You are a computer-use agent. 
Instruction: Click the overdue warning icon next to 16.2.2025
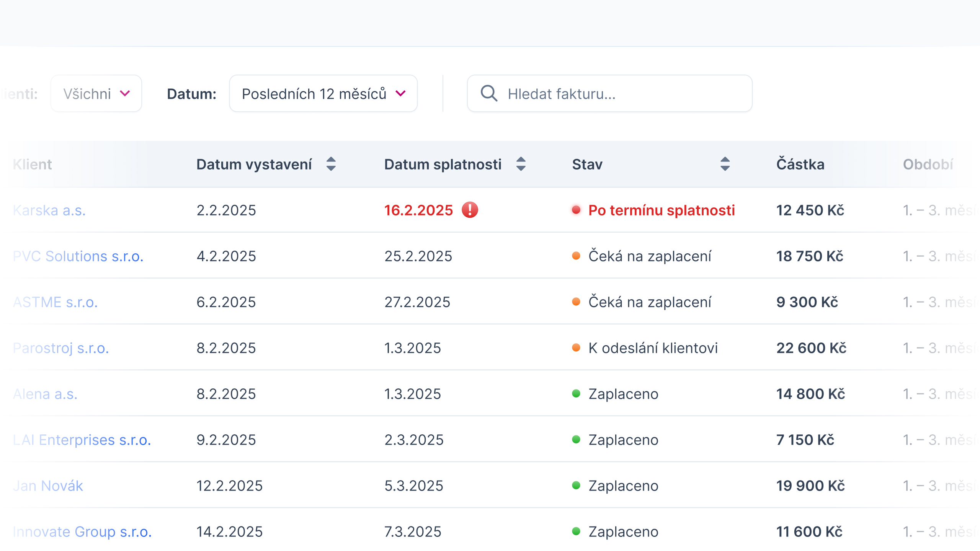(470, 210)
